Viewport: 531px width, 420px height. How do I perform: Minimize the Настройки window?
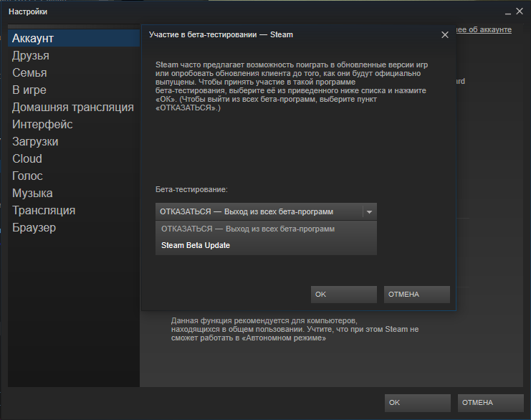pyautogui.click(x=508, y=12)
